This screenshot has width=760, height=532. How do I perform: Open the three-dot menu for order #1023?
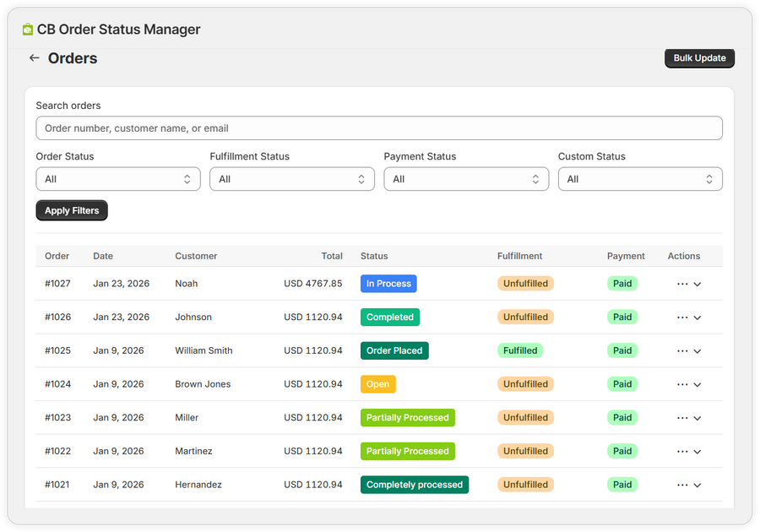682,418
